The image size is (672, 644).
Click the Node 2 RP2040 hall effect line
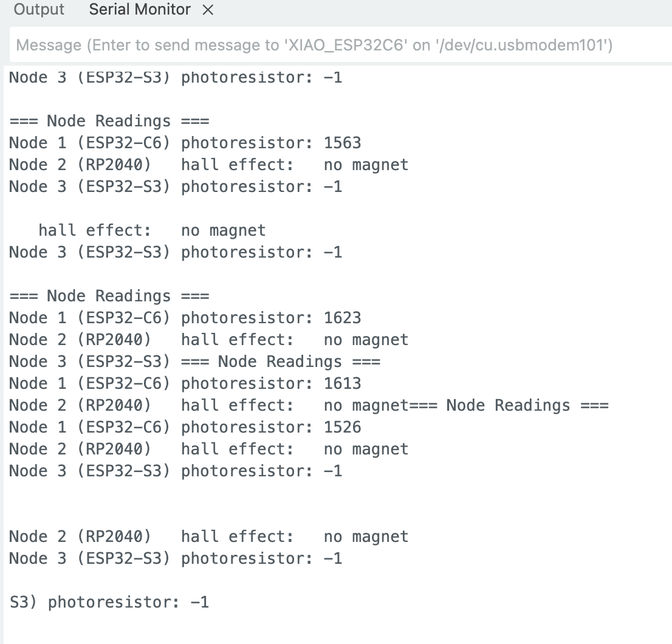coord(207,165)
